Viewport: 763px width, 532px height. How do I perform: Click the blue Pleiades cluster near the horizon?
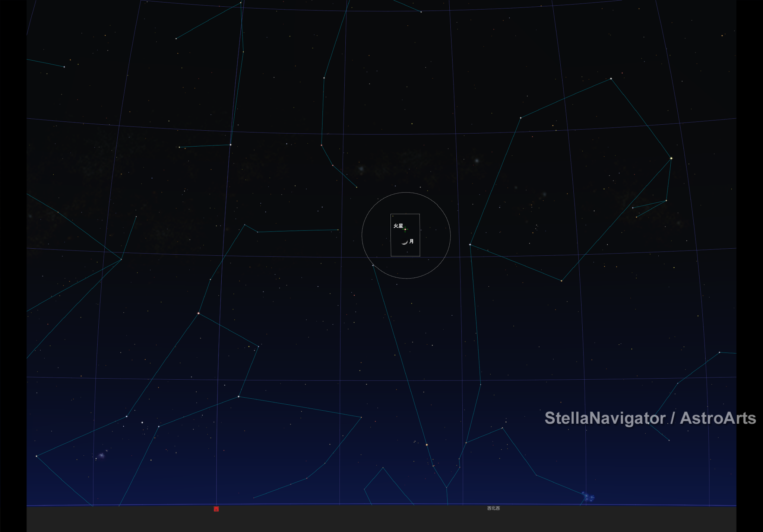click(x=588, y=497)
